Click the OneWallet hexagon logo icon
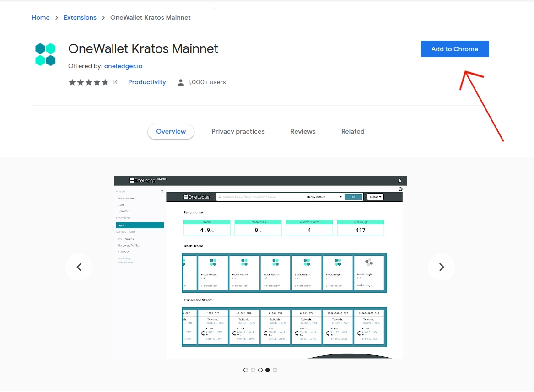 [x=45, y=54]
